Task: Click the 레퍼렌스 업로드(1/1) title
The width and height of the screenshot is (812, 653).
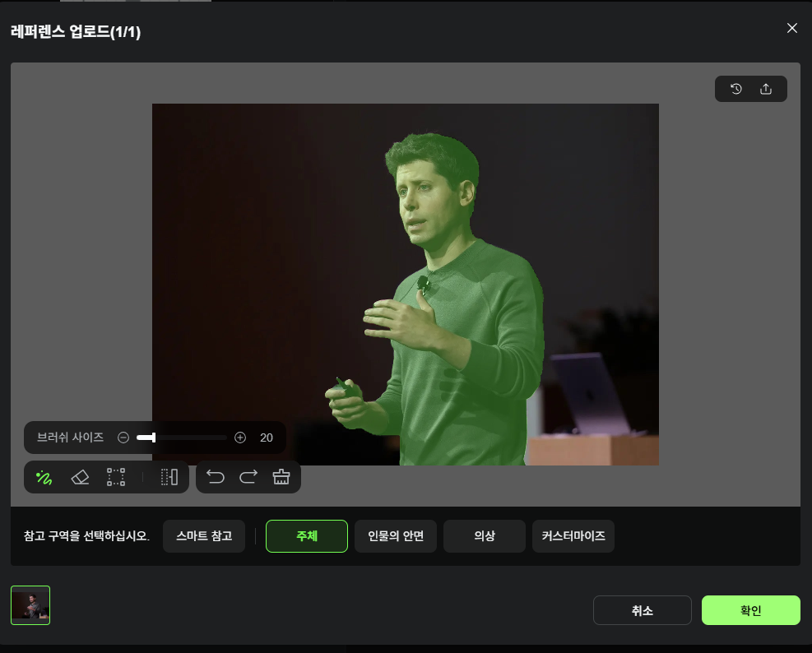Action: [76, 31]
